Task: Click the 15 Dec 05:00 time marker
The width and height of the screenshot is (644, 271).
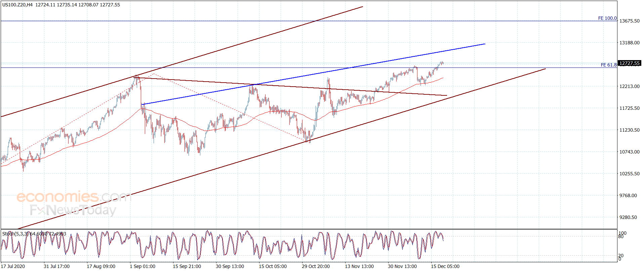Action: pyautogui.click(x=445, y=266)
